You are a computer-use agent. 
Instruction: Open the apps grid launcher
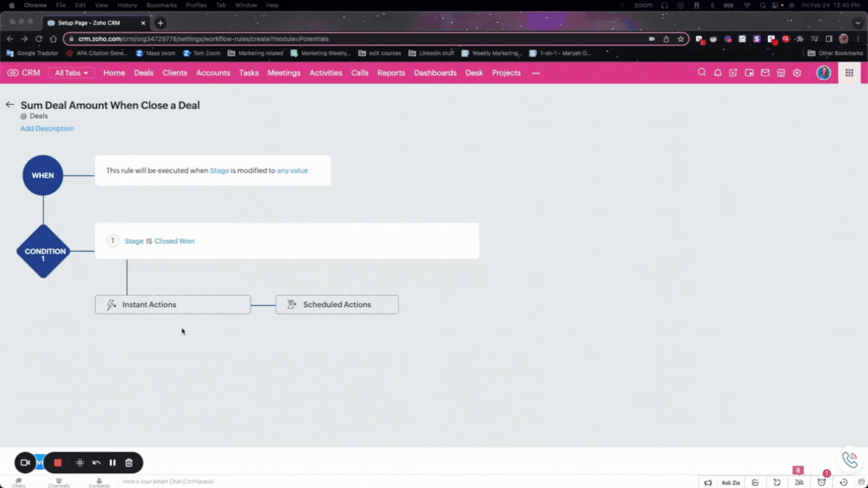pos(849,73)
